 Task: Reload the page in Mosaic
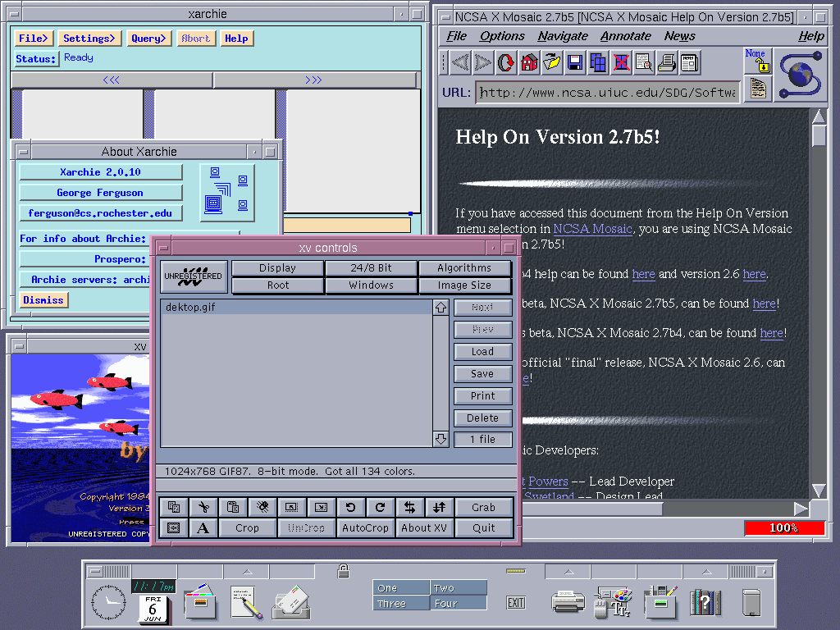click(x=505, y=62)
